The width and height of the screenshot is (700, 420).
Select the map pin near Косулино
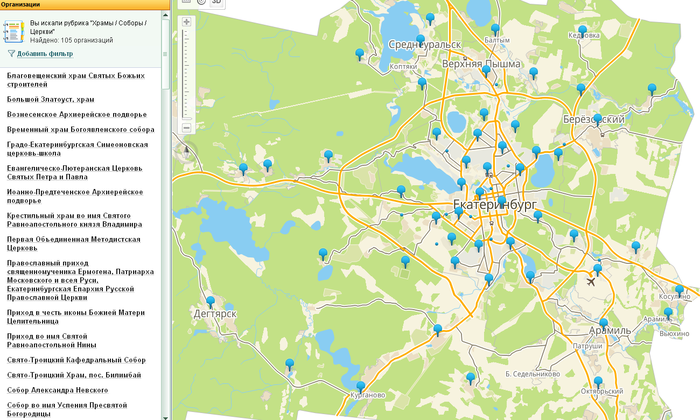coord(679,291)
